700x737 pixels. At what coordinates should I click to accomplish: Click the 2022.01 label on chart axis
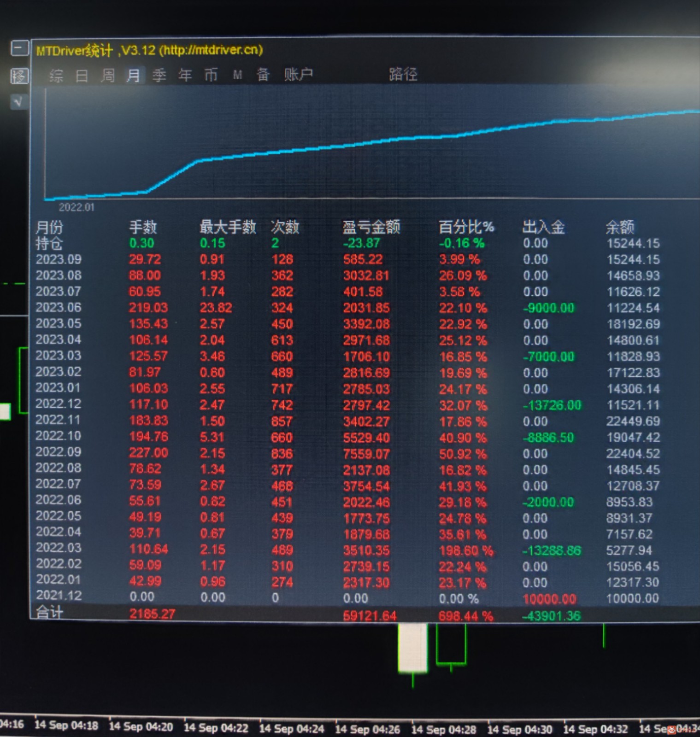pyautogui.click(x=76, y=207)
